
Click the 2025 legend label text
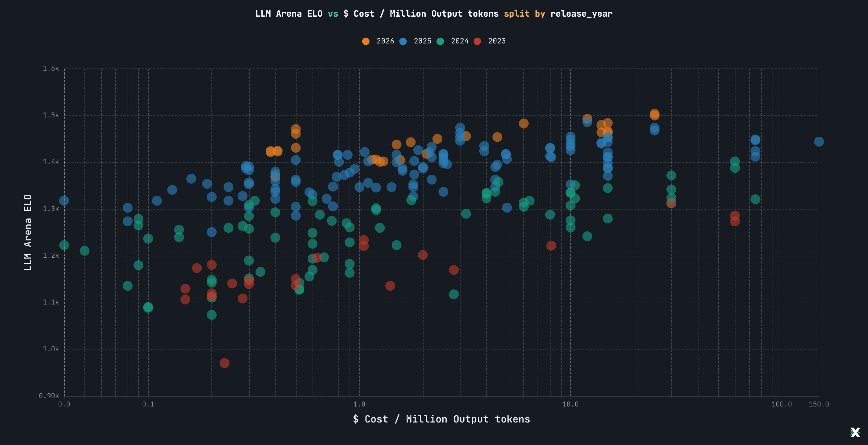422,41
